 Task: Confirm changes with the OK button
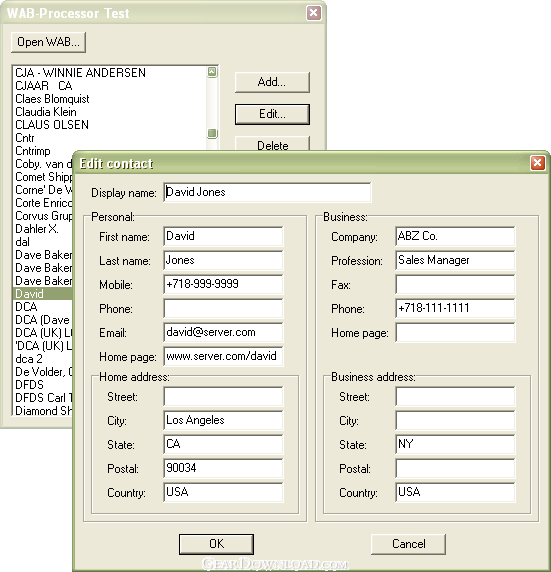click(216, 544)
